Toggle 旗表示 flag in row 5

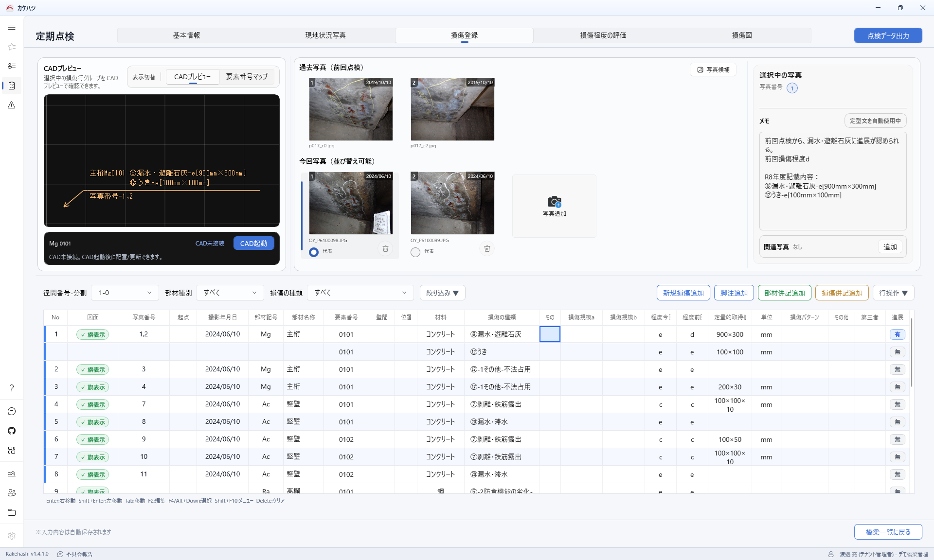tap(92, 422)
